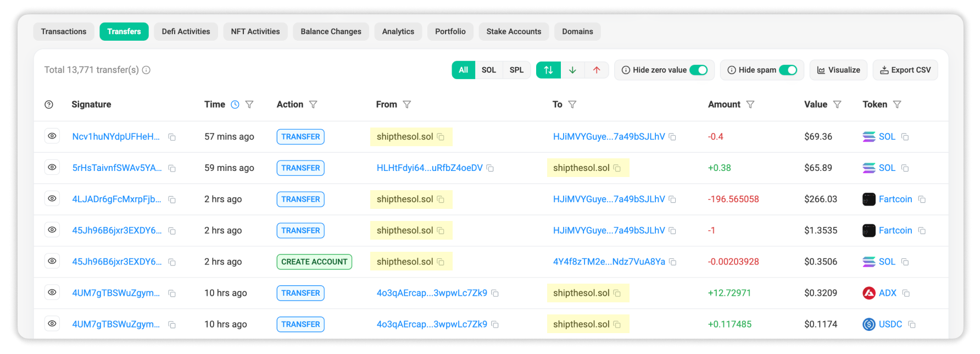Disable the Hide spam switch

[788, 70]
